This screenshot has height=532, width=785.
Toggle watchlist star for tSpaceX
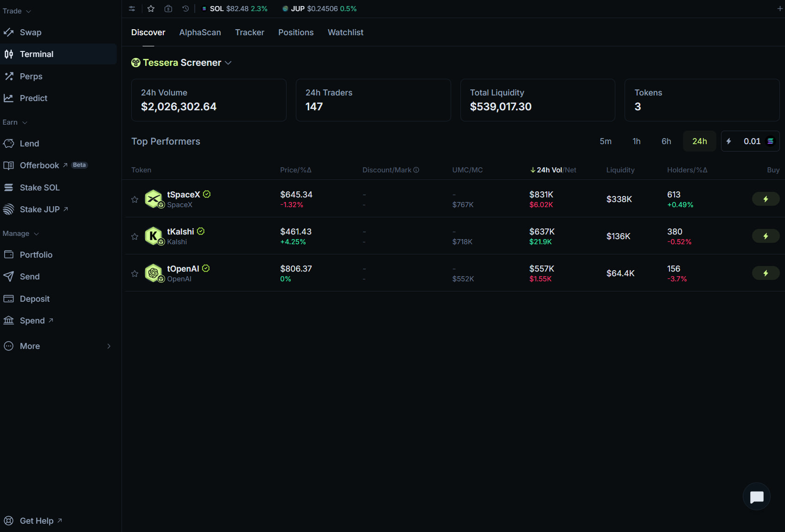(x=135, y=199)
